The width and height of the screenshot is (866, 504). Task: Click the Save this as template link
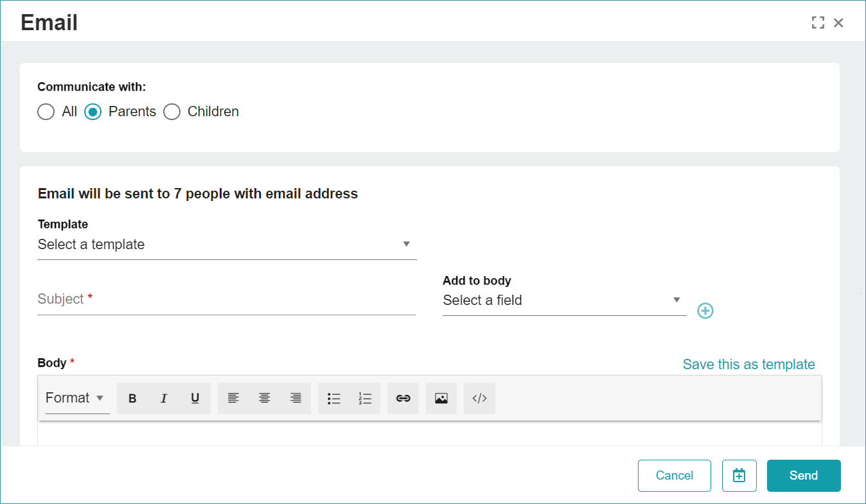748,365
